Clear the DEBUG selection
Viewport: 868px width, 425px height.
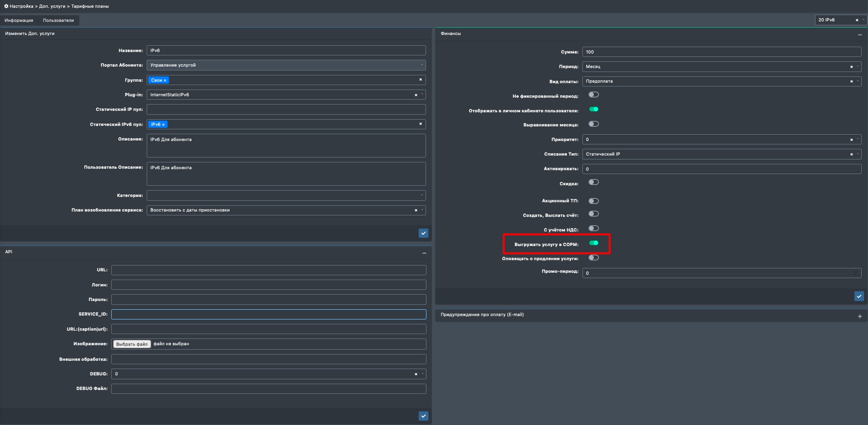point(416,374)
